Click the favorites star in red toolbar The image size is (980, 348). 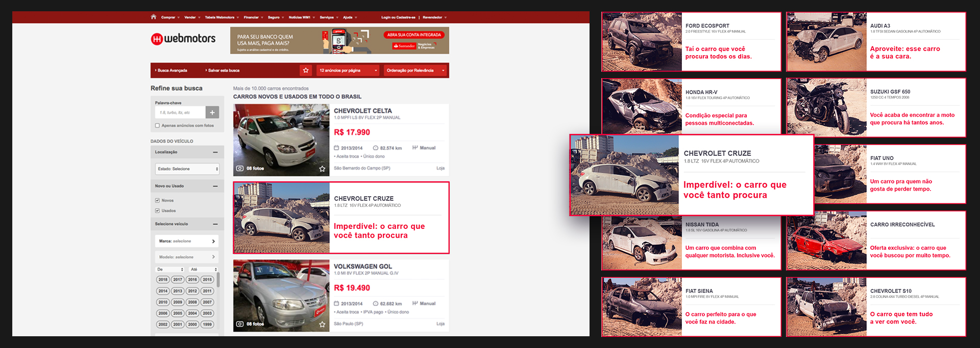306,71
